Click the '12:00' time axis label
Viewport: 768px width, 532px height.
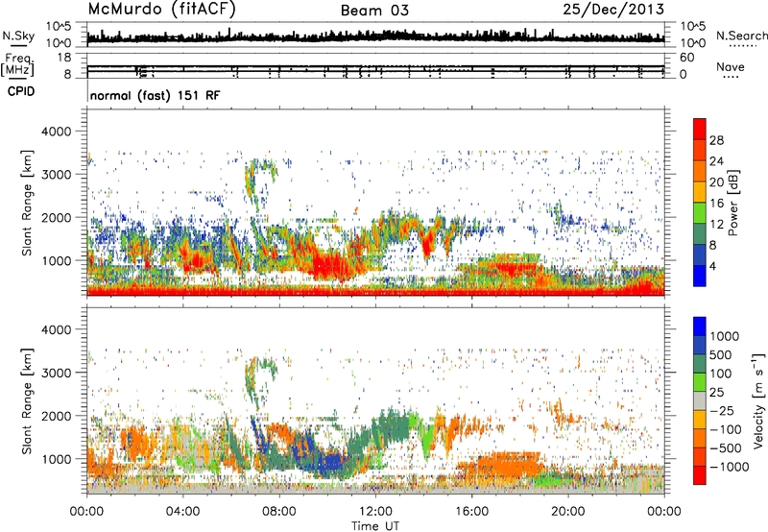(x=375, y=512)
